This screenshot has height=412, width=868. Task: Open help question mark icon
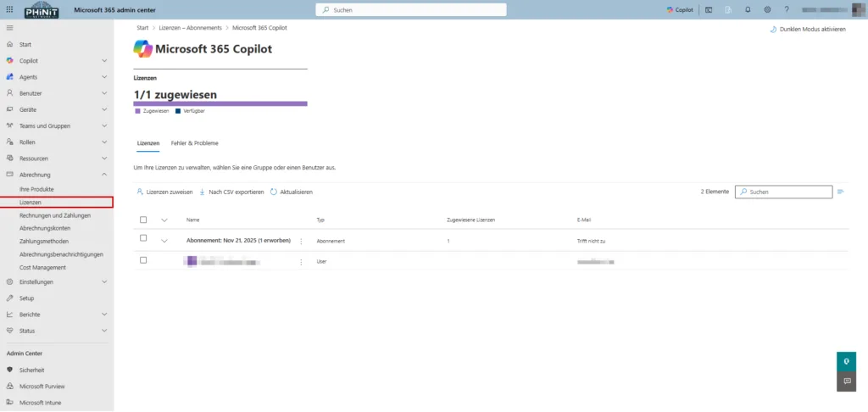787,9
